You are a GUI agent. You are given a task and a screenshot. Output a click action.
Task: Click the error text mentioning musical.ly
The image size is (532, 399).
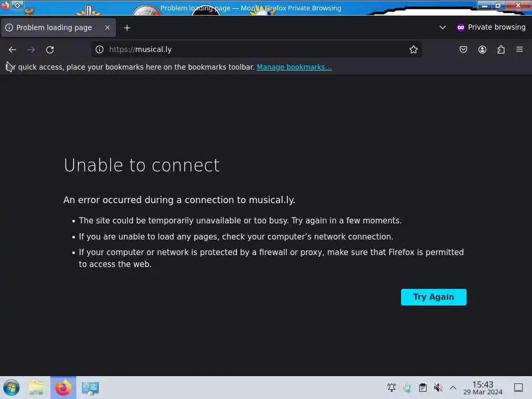click(179, 200)
